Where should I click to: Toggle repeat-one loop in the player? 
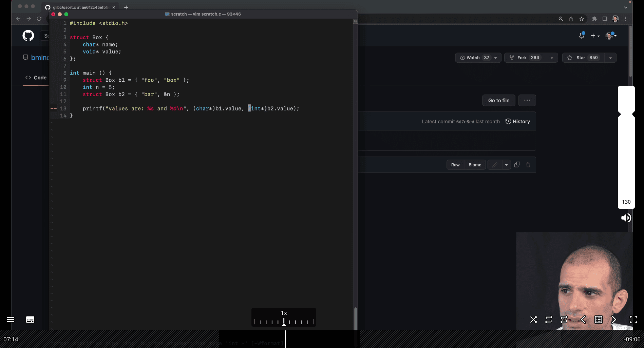pos(564,320)
